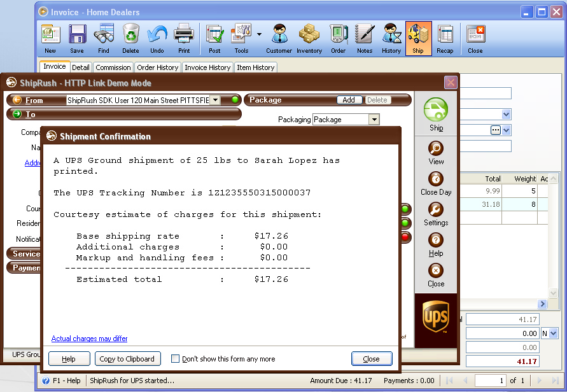Undo changes using the Undo arrow icon
The width and height of the screenshot is (567, 392).
157,39
